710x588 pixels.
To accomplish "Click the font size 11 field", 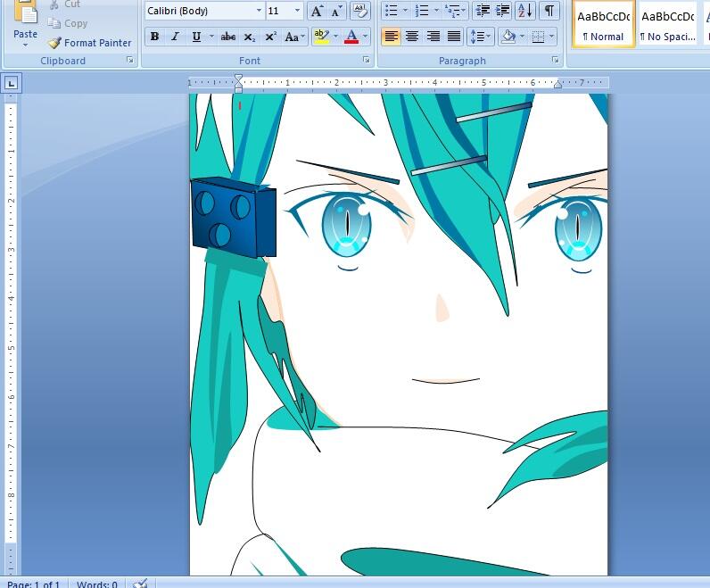I will 279,11.
